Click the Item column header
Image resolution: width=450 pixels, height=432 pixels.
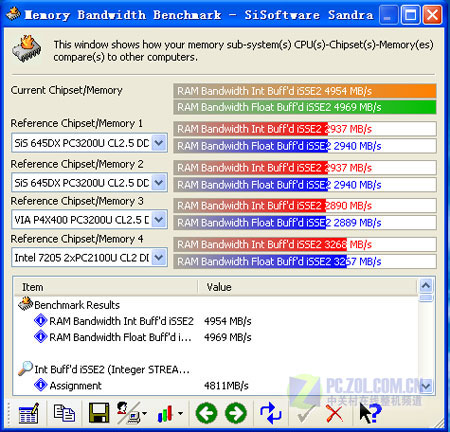click(x=106, y=287)
